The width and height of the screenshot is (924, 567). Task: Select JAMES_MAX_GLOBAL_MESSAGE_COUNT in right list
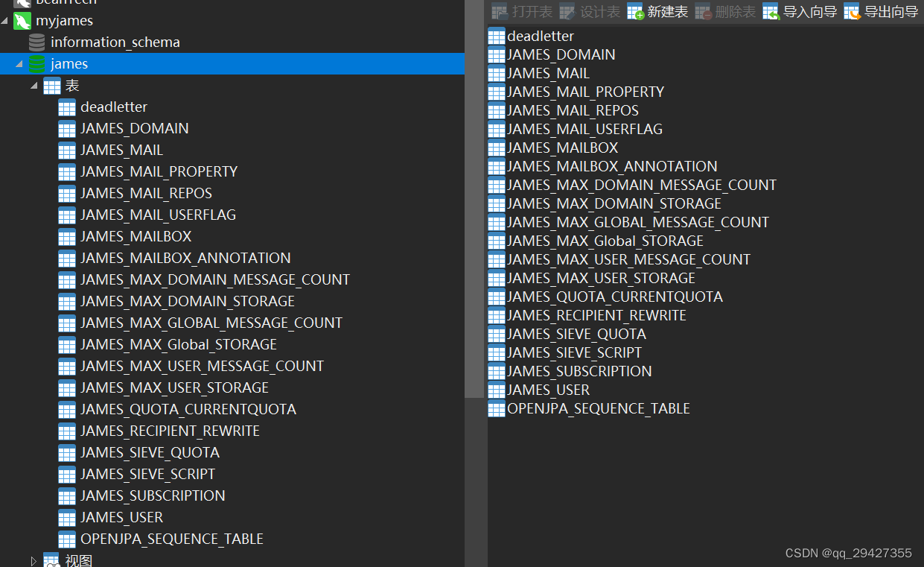pos(638,222)
